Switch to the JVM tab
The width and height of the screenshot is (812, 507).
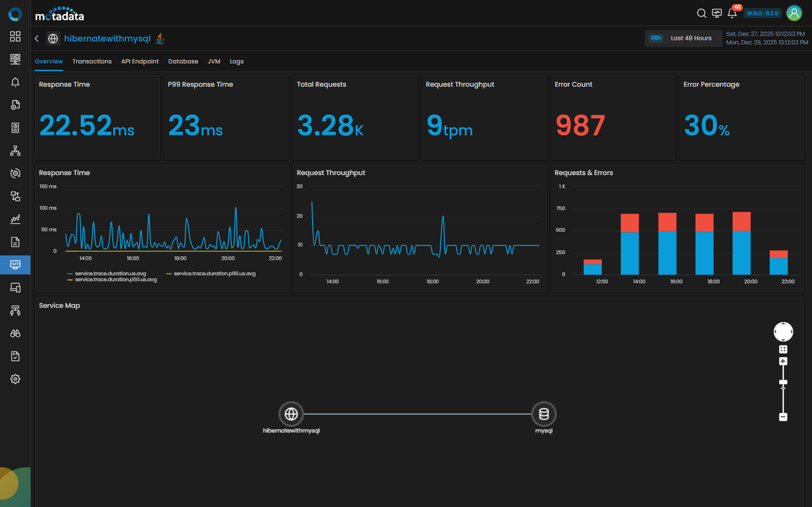[214, 61]
